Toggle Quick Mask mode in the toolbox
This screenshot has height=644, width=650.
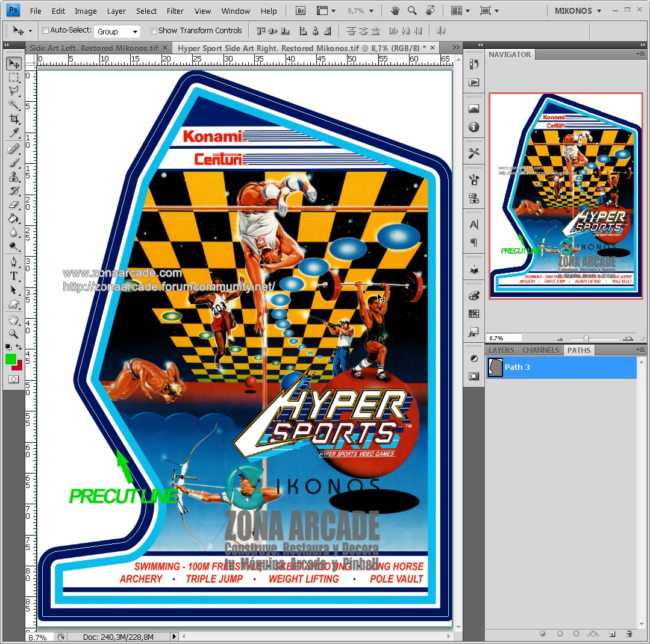14,378
